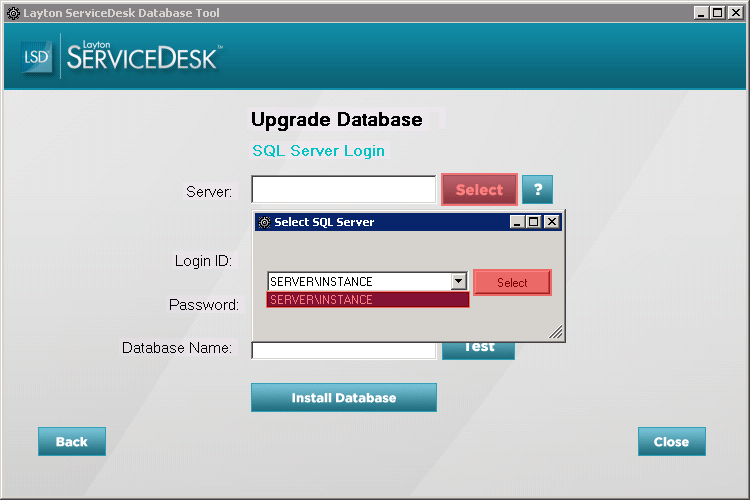Click the LSD logo icon in the header

[x=36, y=57]
